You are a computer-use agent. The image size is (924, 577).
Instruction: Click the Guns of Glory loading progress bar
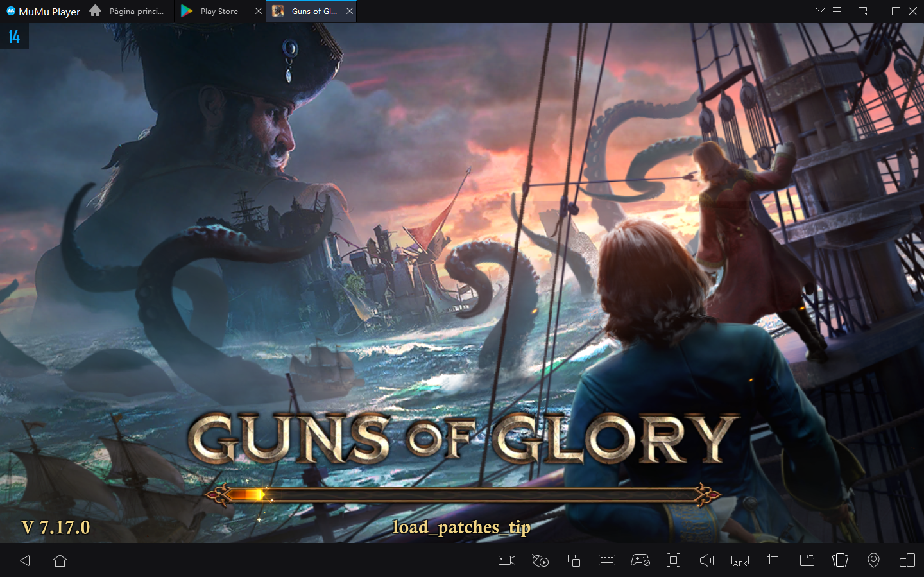tap(462, 494)
